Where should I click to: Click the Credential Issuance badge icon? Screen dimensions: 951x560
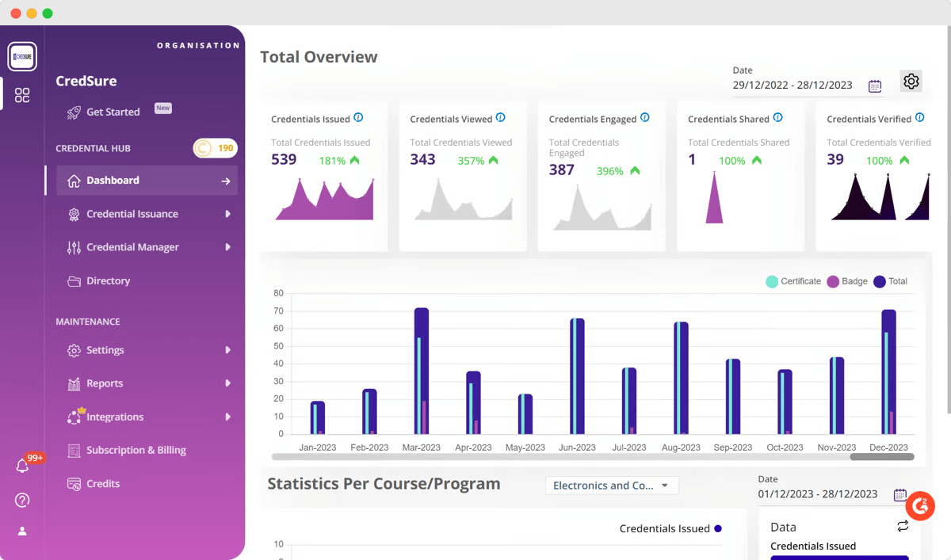click(74, 214)
